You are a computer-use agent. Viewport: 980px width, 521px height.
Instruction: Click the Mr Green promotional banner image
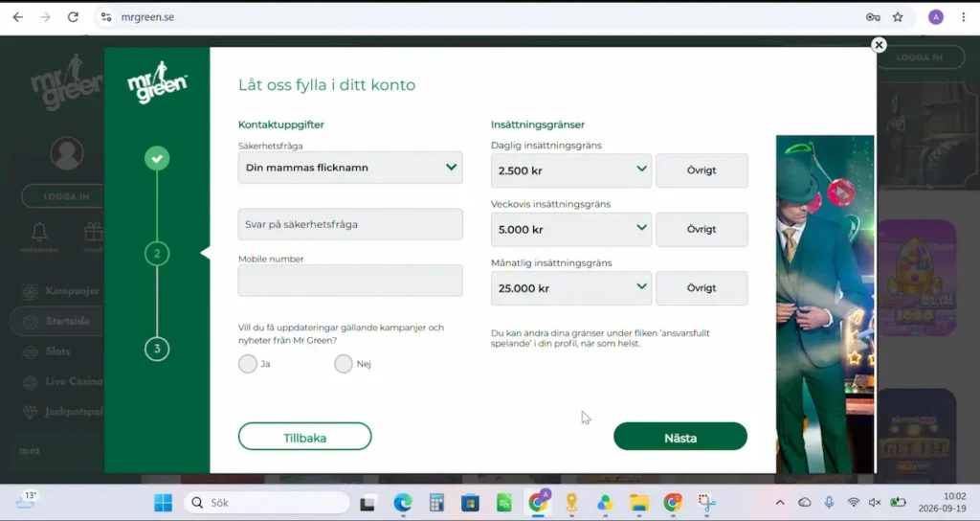tap(825, 304)
